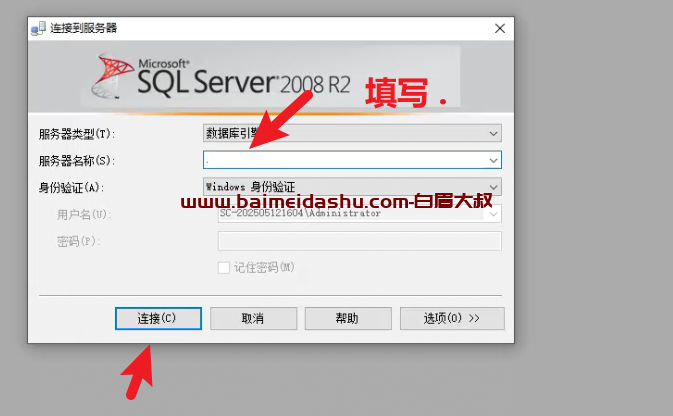Open Help via the 帮助 button
This screenshot has width=673, height=416.
coord(348,318)
